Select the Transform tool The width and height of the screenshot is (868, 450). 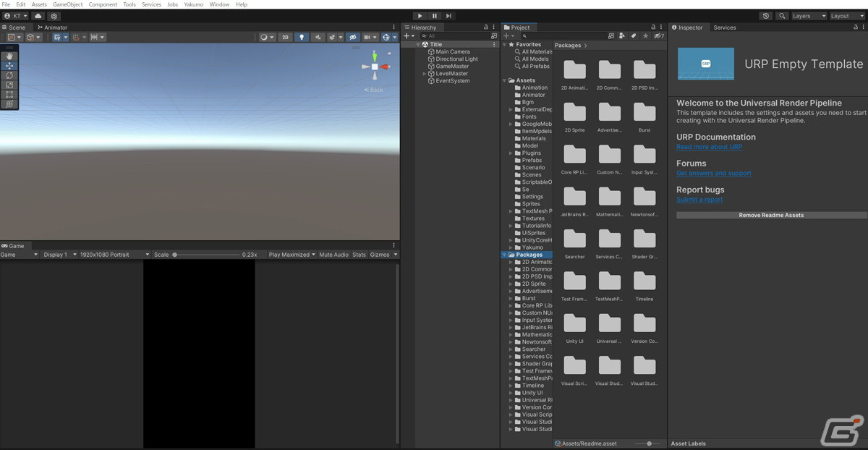[9, 104]
